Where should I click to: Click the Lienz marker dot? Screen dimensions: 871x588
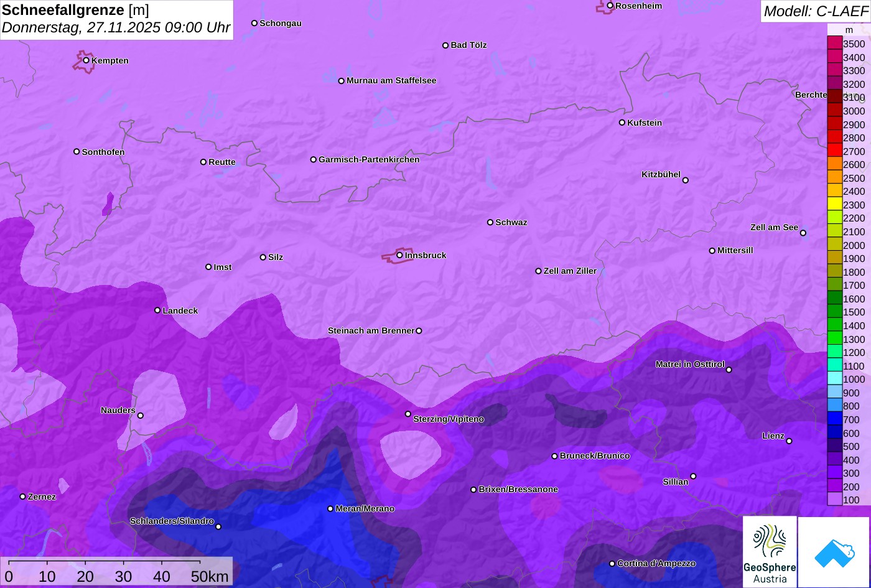tap(789, 441)
